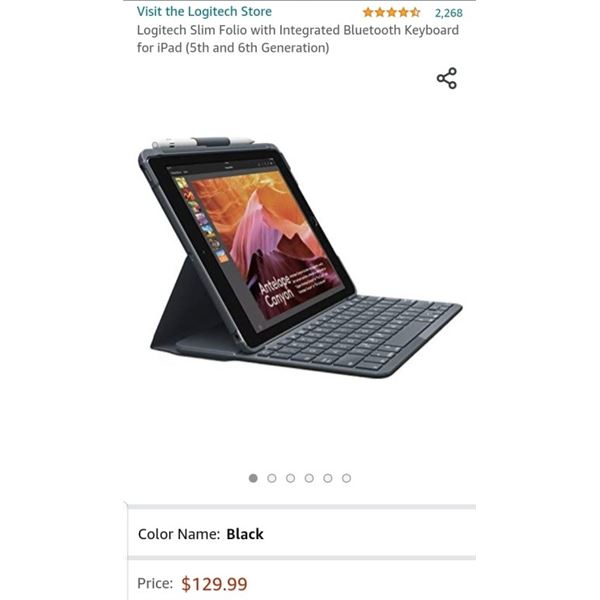Jump to the third image dot
The width and height of the screenshot is (600, 600).
[290, 478]
